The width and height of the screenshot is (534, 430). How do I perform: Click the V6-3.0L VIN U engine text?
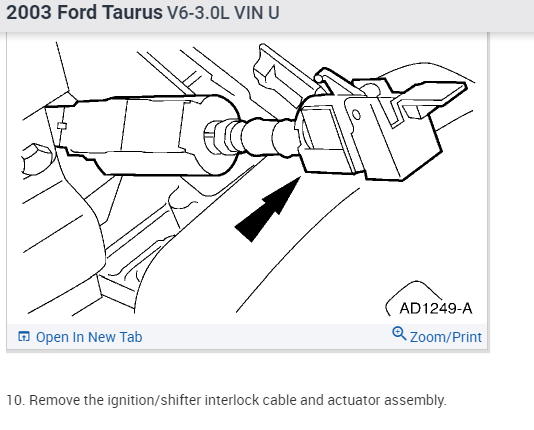pyautogui.click(x=223, y=13)
